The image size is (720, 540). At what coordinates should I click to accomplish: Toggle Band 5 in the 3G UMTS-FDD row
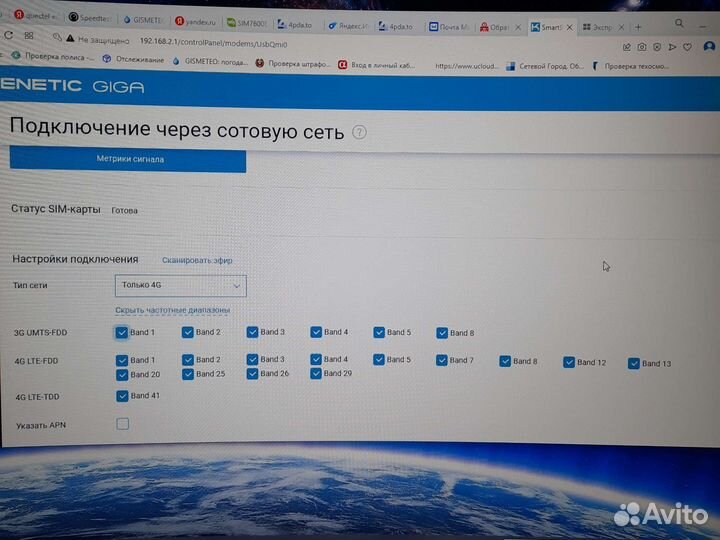point(379,332)
